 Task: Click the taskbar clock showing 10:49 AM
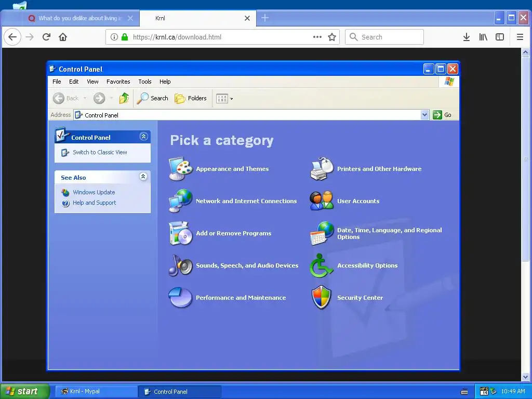coord(513,391)
